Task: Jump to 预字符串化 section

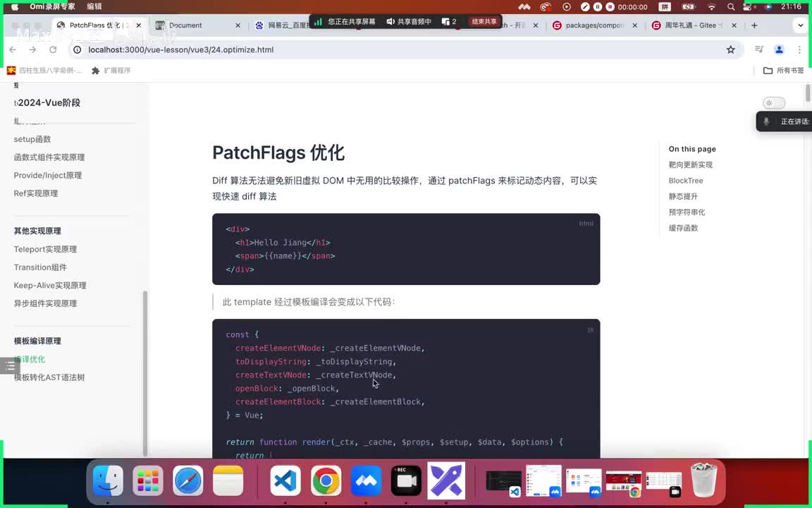Action: (687, 212)
